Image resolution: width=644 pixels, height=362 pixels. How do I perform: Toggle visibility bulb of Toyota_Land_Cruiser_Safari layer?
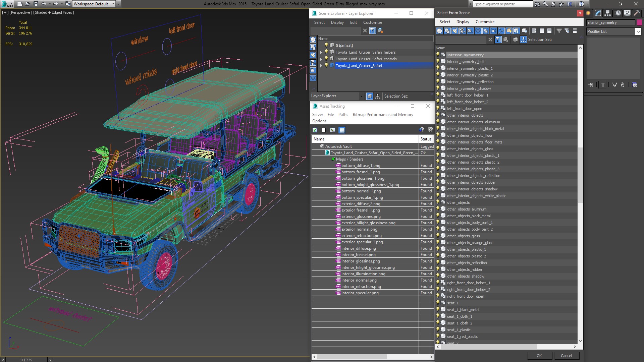(326, 65)
